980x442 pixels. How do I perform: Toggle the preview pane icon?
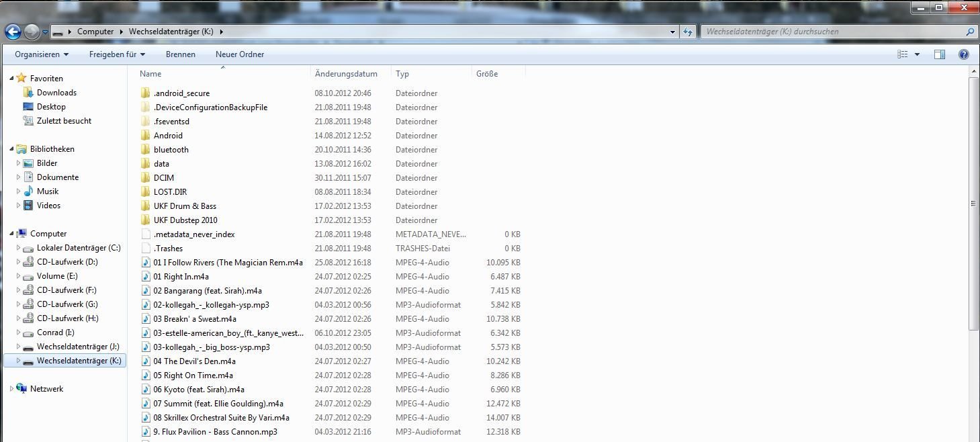(940, 54)
